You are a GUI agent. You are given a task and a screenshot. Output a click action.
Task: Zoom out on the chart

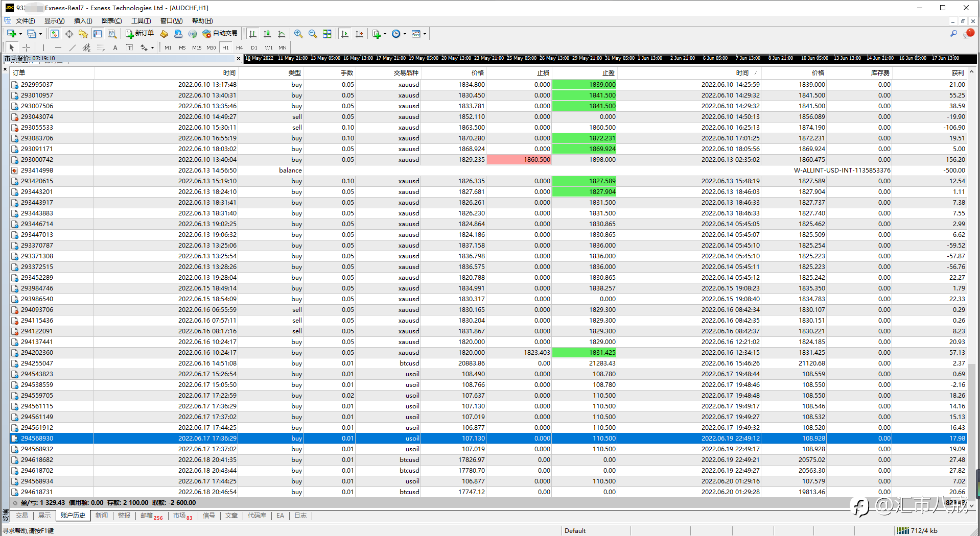(x=313, y=34)
